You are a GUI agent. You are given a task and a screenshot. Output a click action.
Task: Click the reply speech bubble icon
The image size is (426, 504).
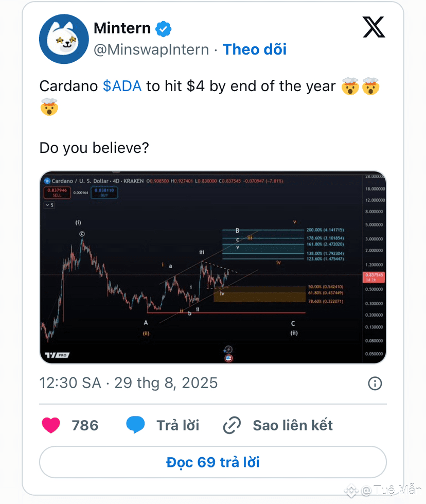135,425
